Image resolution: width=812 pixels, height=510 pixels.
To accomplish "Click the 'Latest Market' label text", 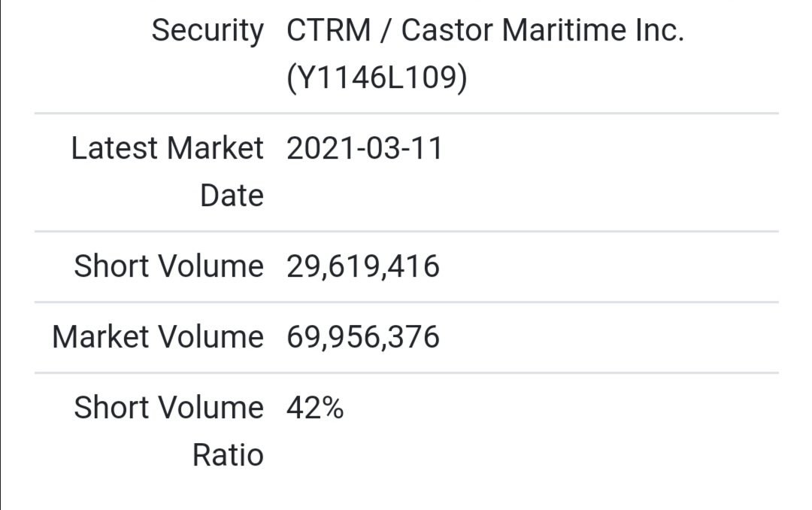I will point(167,148).
